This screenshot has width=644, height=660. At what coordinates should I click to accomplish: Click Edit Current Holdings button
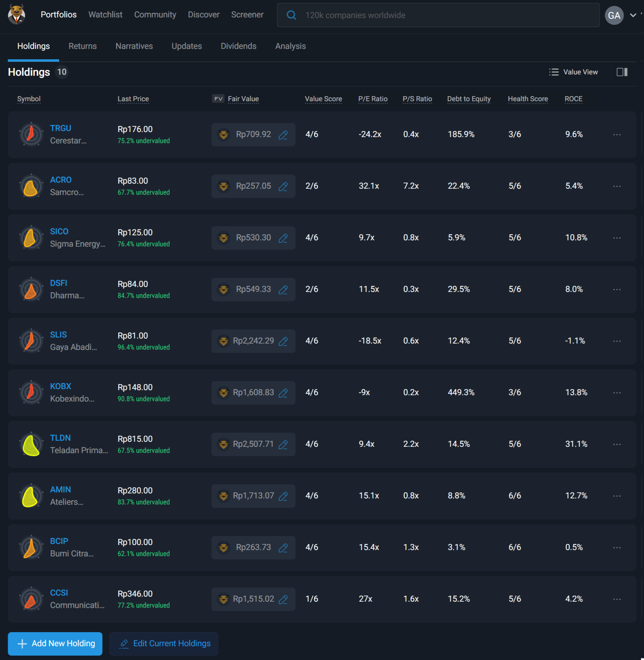tap(164, 644)
